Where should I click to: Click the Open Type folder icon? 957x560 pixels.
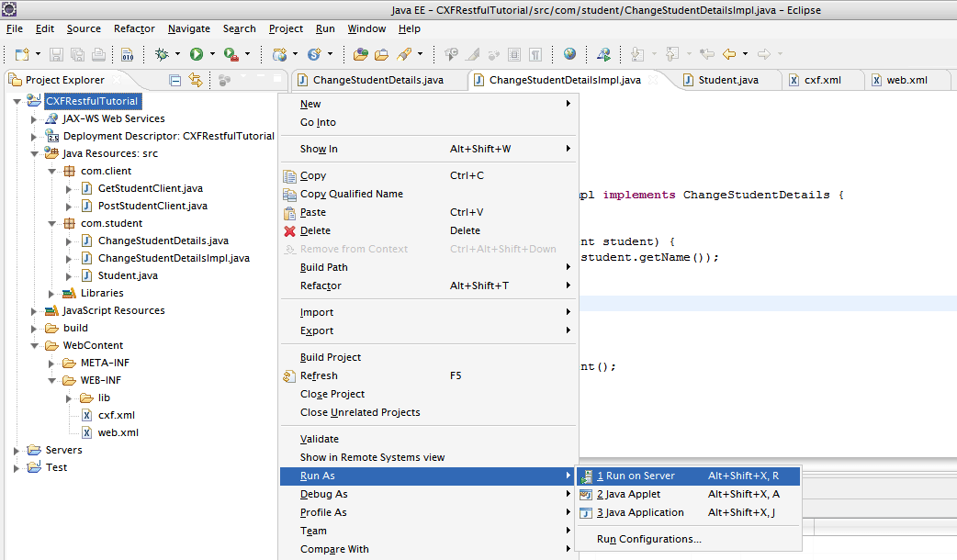(361, 54)
